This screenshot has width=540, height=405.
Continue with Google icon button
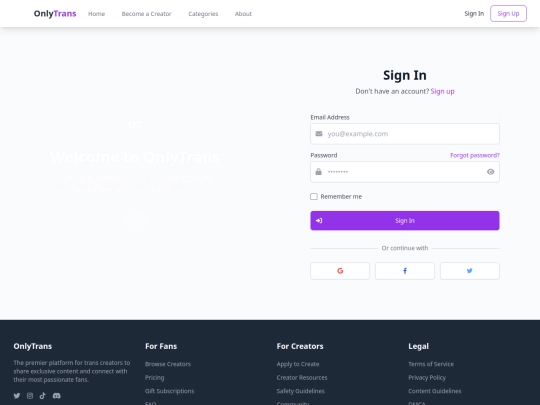340,271
